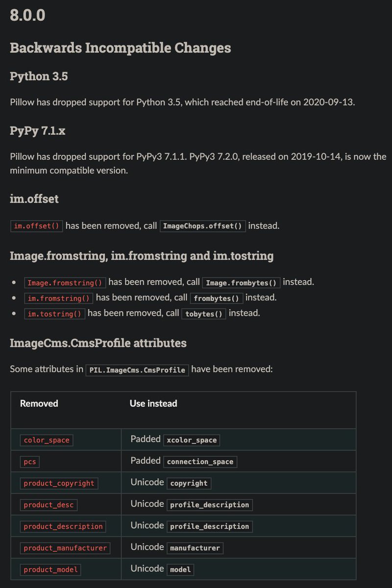392x588 pixels.
Task: Select the Use instead column header
Action: click(x=153, y=404)
